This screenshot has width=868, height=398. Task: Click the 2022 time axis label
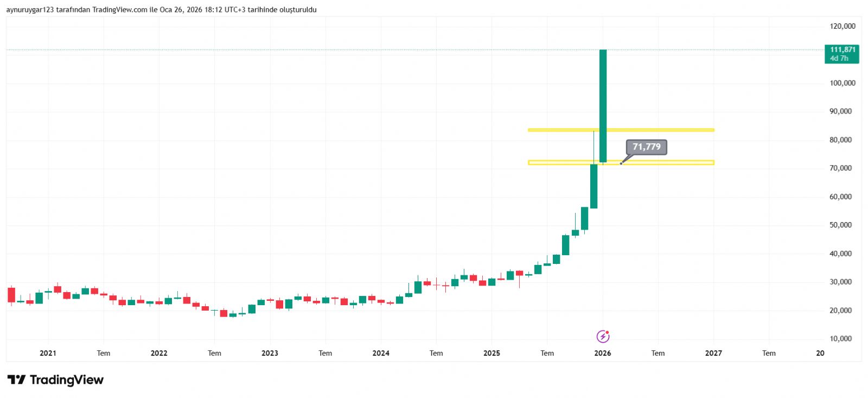click(x=159, y=353)
